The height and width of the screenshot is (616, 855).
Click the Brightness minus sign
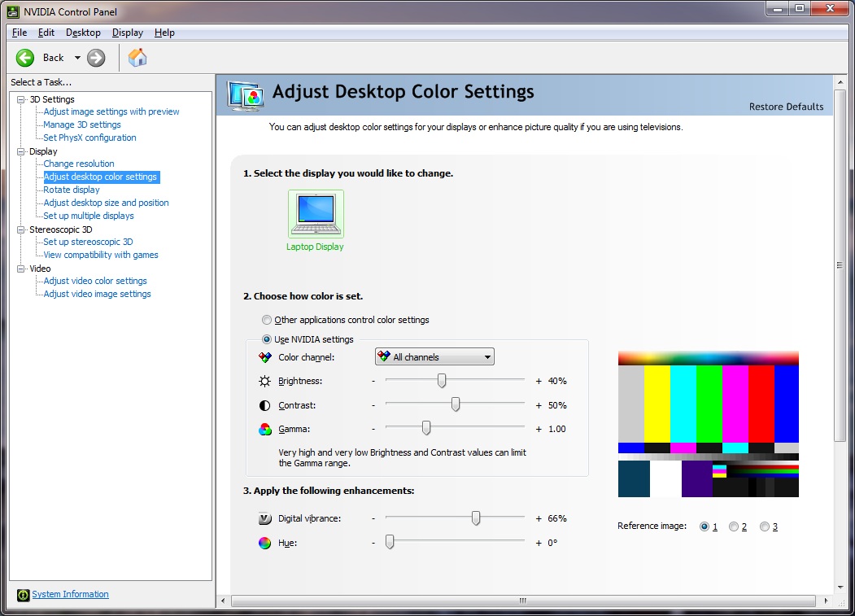pyautogui.click(x=373, y=382)
